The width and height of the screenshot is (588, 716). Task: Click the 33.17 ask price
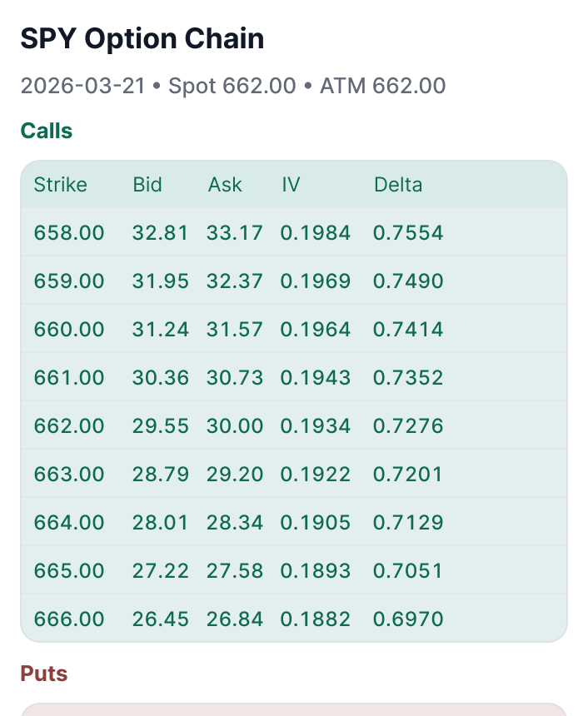(235, 233)
